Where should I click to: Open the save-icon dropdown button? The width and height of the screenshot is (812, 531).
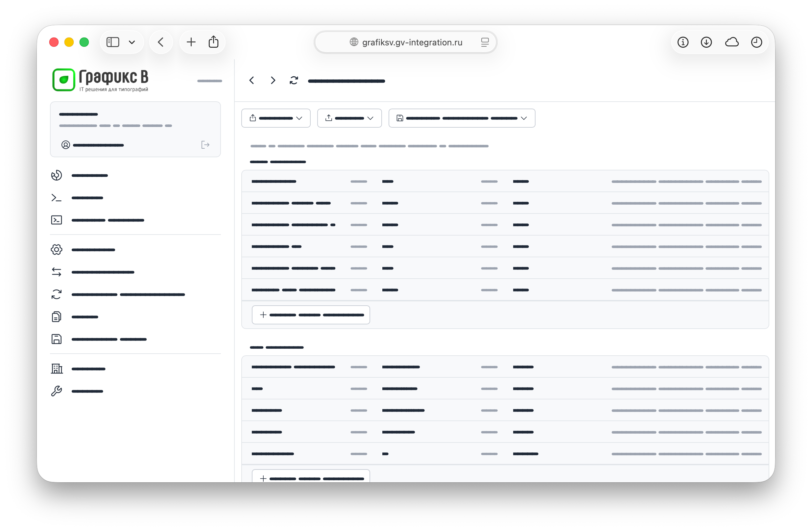pyautogui.click(x=462, y=118)
